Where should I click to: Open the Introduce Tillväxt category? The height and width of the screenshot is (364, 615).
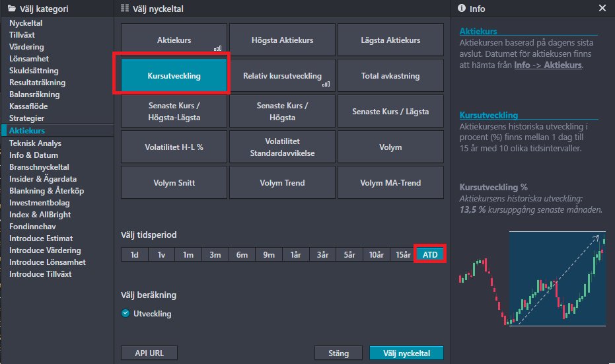tap(40, 273)
